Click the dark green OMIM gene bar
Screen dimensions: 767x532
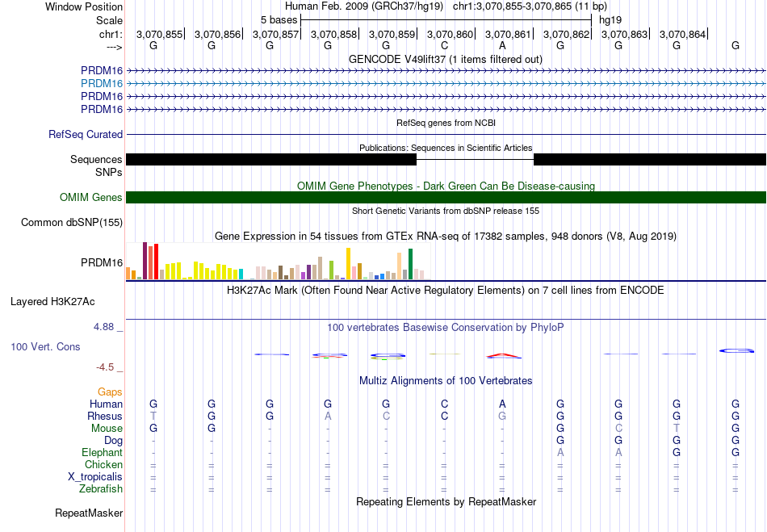click(x=446, y=197)
